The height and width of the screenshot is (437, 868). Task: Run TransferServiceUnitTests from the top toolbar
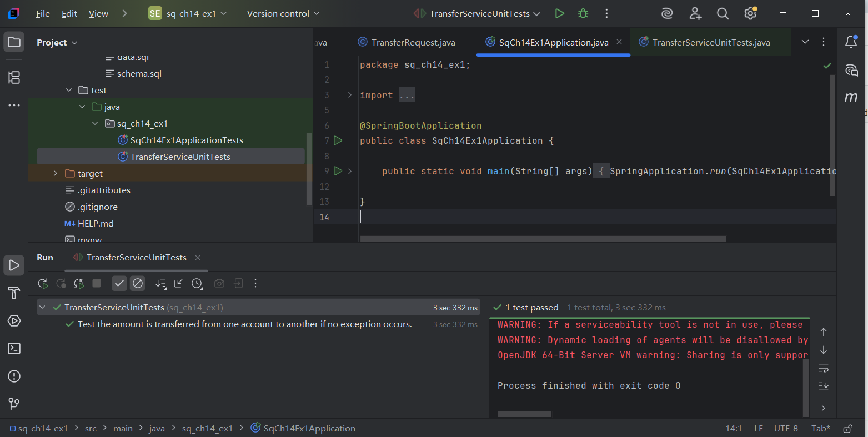point(560,13)
